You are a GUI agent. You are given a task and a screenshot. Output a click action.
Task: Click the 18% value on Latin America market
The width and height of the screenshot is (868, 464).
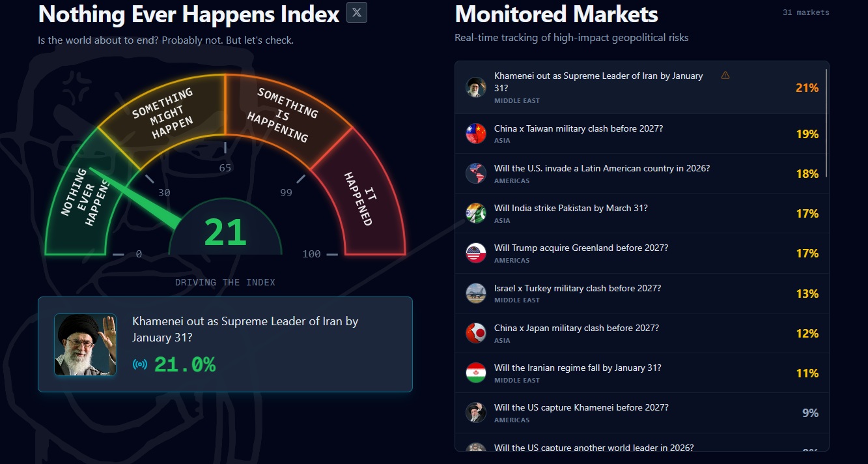pos(807,173)
